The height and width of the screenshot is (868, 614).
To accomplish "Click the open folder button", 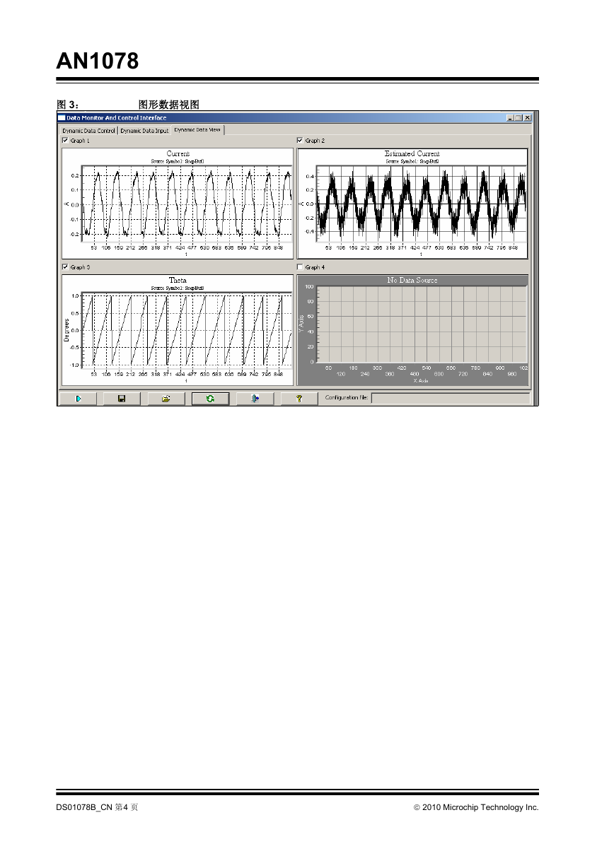I will [166, 399].
